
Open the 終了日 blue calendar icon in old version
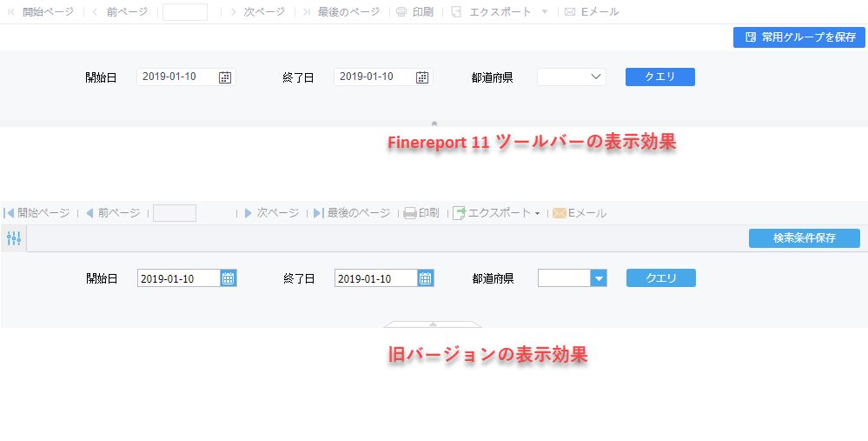click(x=426, y=278)
